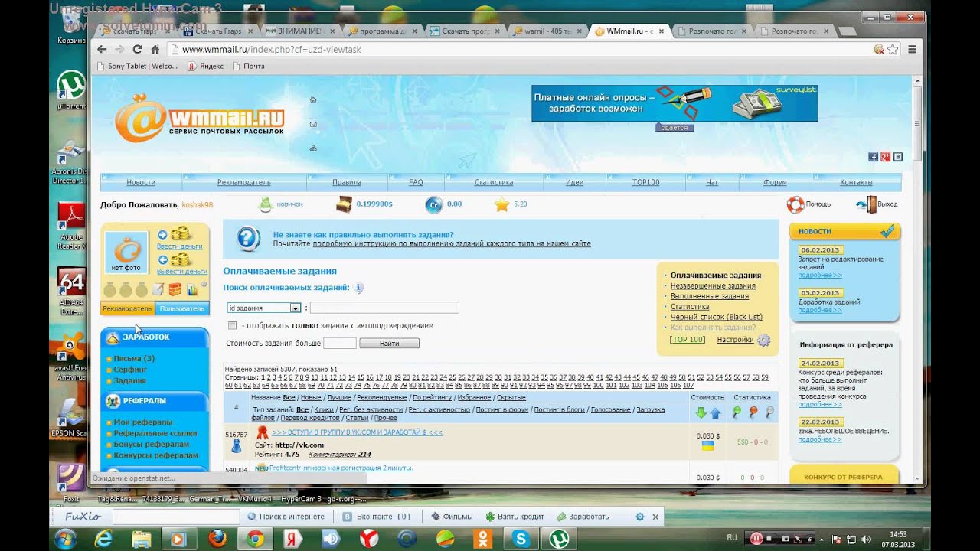Open the Письма (3) sidebar link
Image resolution: width=980 pixels, height=551 pixels.
(134, 358)
